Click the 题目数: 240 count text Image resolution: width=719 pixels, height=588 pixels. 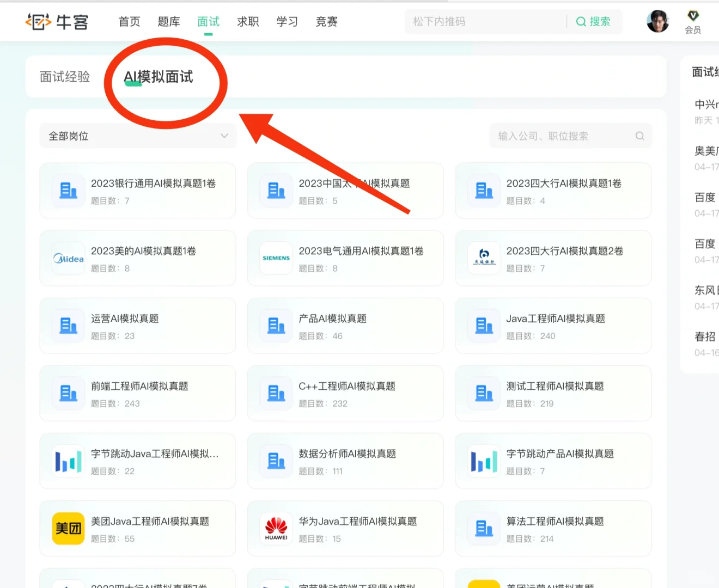[x=531, y=336]
